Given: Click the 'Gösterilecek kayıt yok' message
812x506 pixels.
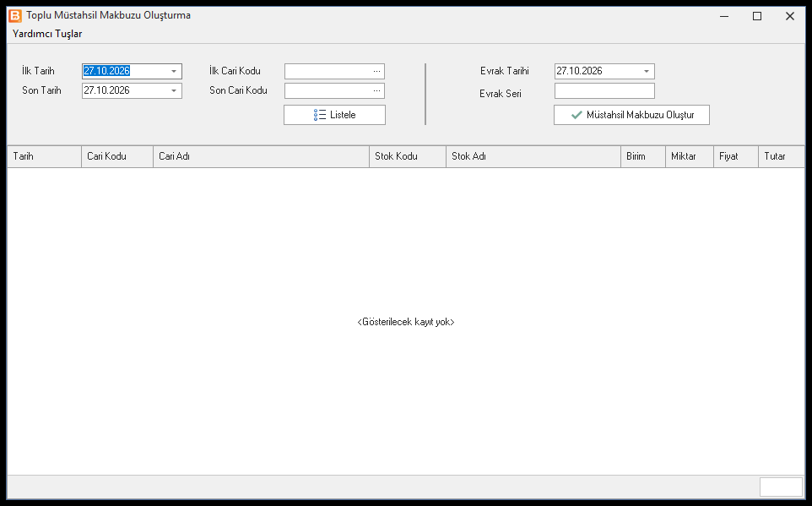Looking at the screenshot, I should pos(406,322).
